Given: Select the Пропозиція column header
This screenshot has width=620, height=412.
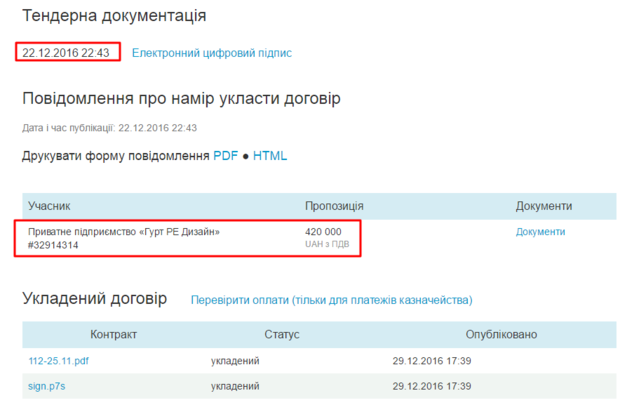Looking at the screenshot, I should pos(334,206).
